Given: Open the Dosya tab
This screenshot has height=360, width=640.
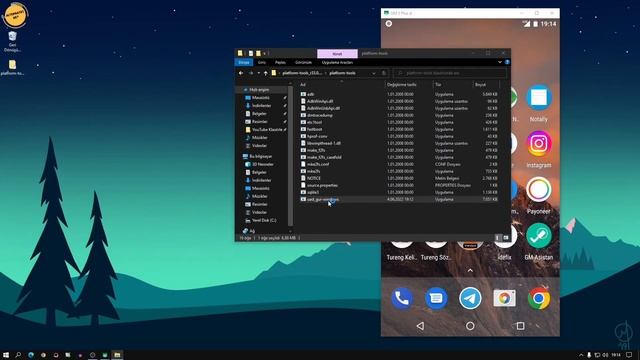Looking at the screenshot, I should 244,62.
